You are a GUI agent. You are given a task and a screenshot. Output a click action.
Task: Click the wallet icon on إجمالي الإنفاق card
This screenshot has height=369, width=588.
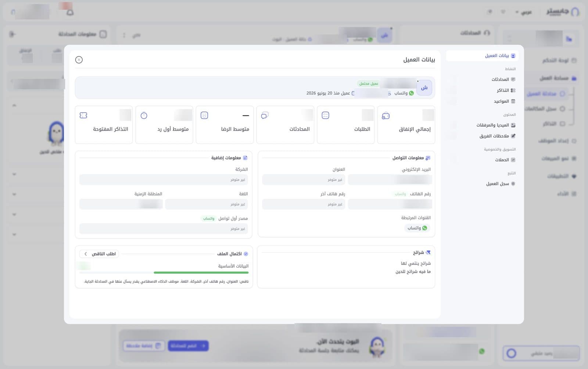click(386, 116)
